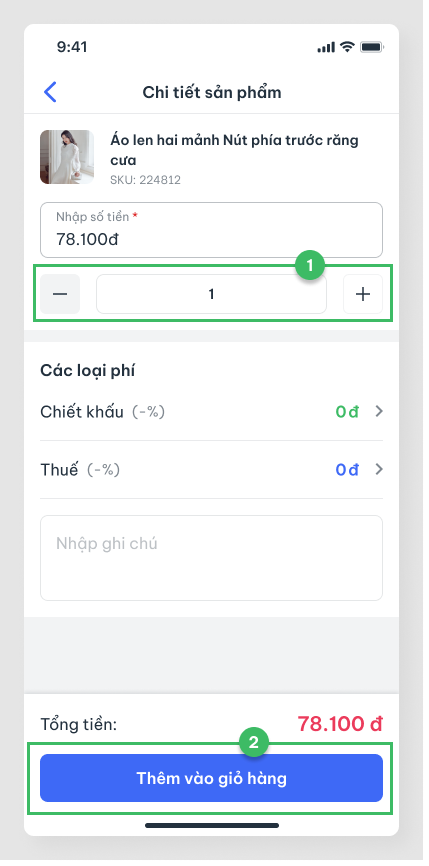This screenshot has width=429, height=866.
Task: Tap the blue back arrow icon
Action: [50, 92]
